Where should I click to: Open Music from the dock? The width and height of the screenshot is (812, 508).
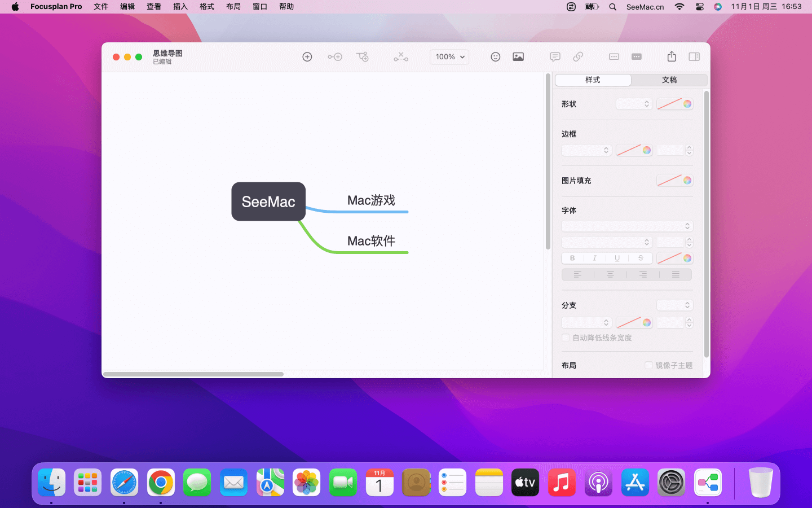(562, 483)
